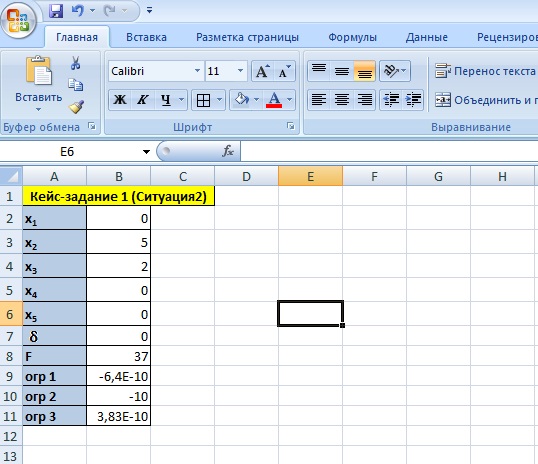Apply red font color A
The width and height of the screenshot is (538, 464).
[274, 100]
